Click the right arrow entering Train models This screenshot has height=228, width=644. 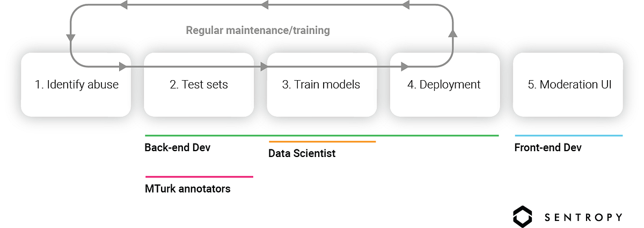pos(263,67)
